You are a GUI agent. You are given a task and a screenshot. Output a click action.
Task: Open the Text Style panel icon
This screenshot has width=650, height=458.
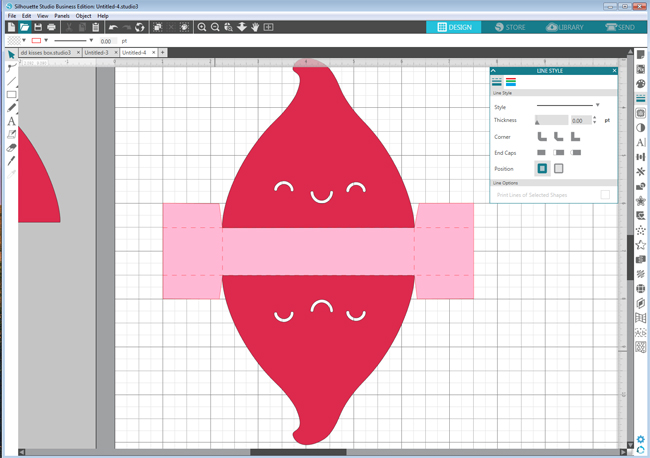pos(641,143)
